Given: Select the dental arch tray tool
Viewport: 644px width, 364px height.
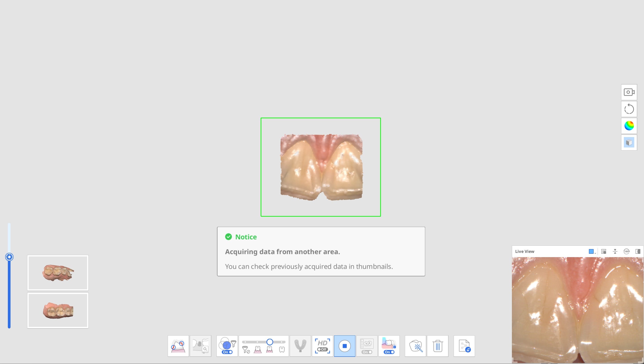Looking at the screenshot, I should 300,346.
